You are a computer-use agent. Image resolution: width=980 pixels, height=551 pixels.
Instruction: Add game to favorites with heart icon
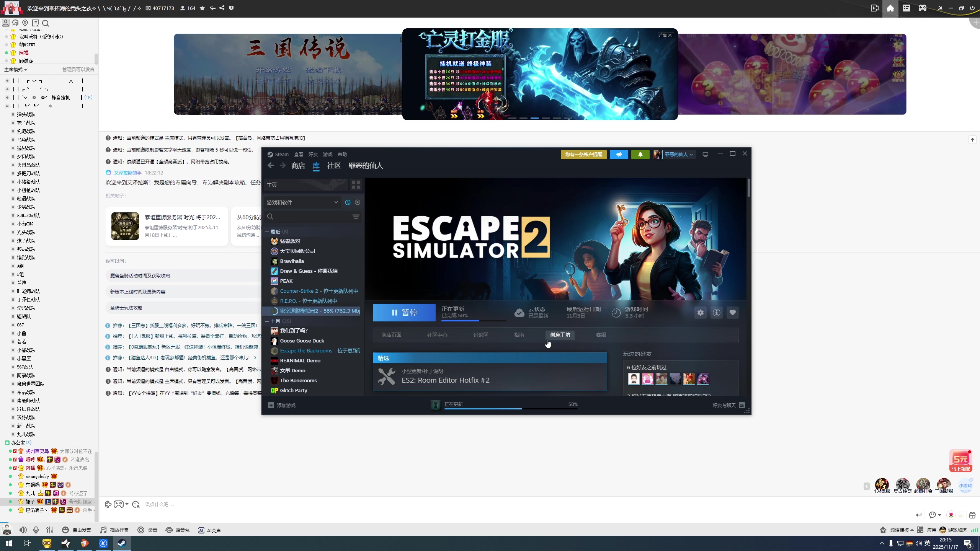point(732,313)
